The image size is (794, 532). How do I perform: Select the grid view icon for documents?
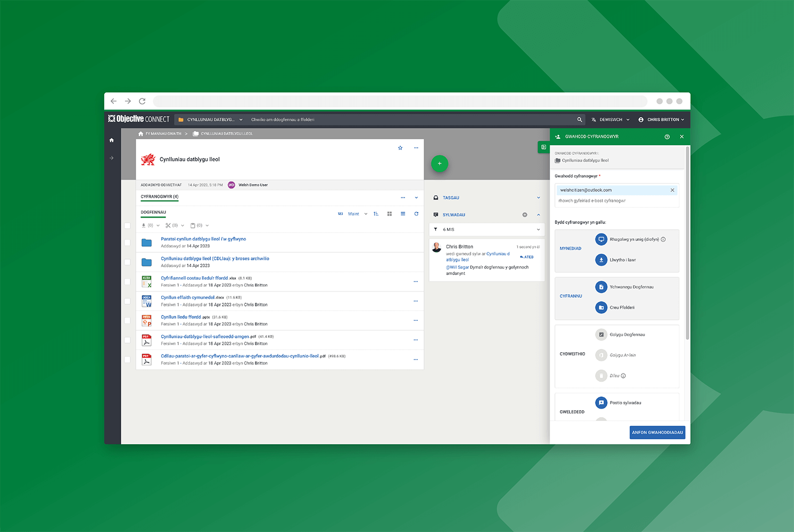pos(390,213)
